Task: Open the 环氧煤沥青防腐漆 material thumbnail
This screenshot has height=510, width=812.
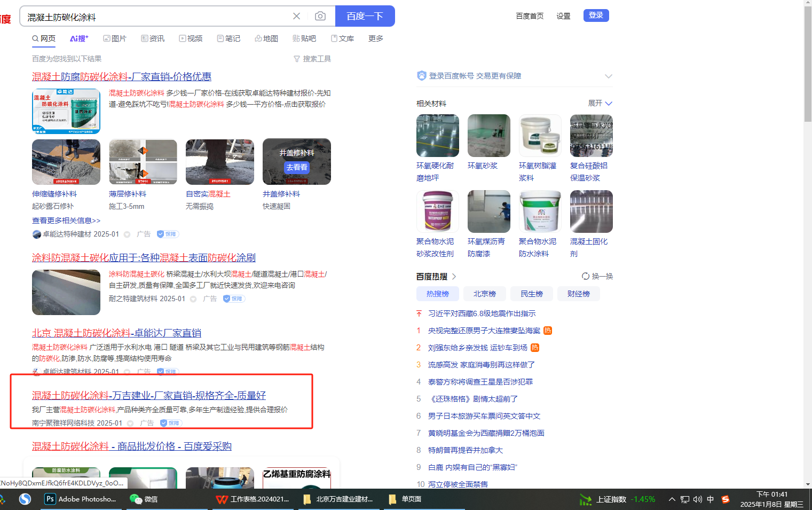Action: pyautogui.click(x=489, y=211)
